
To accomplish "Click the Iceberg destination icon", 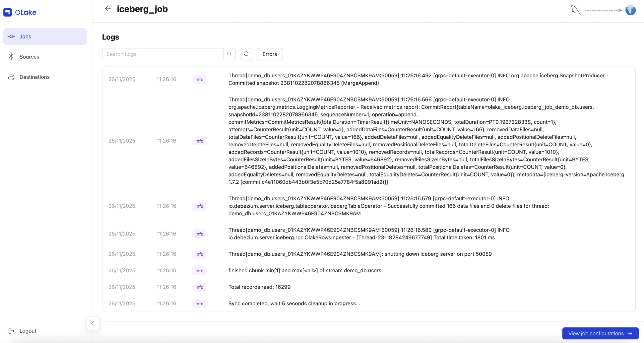I will [x=631, y=10].
